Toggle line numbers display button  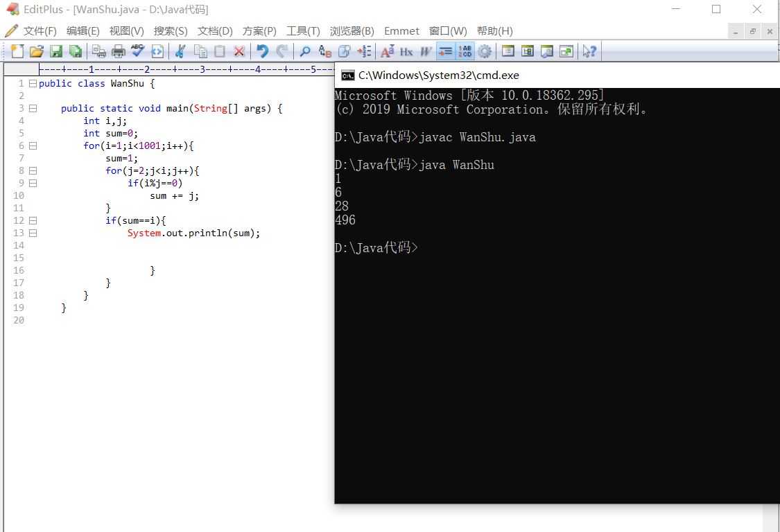[x=465, y=51]
